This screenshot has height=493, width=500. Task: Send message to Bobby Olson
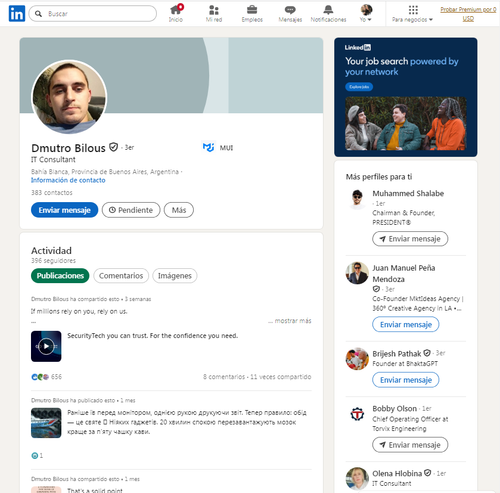(x=410, y=445)
